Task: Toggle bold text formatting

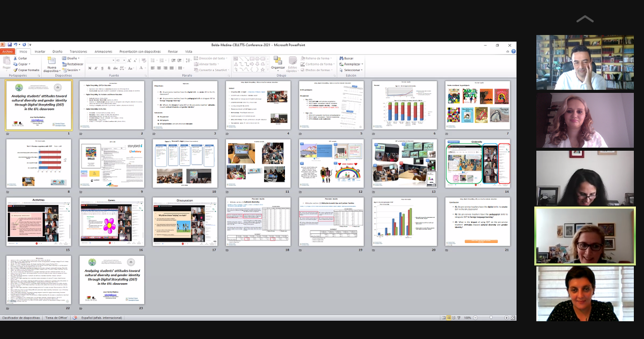Action: click(x=89, y=68)
